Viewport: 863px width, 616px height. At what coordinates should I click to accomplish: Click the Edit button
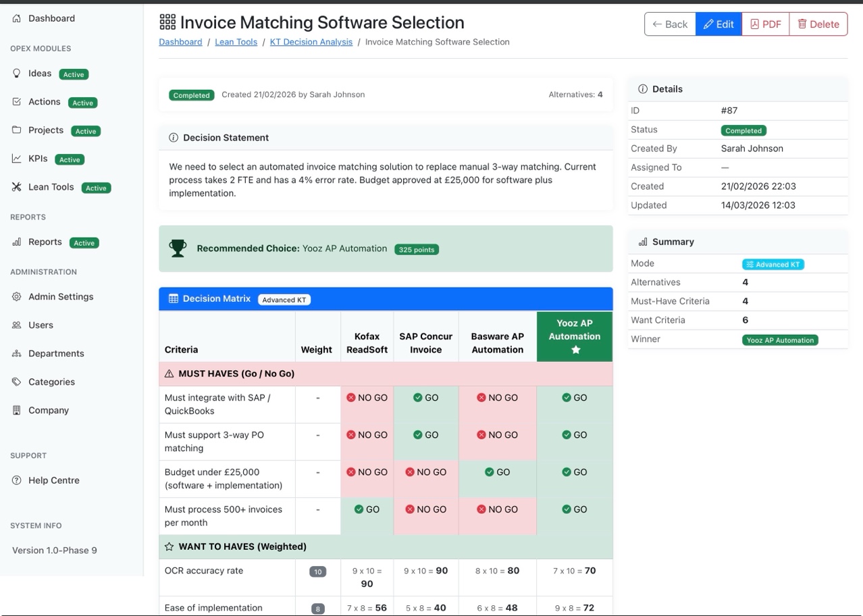pyautogui.click(x=718, y=24)
